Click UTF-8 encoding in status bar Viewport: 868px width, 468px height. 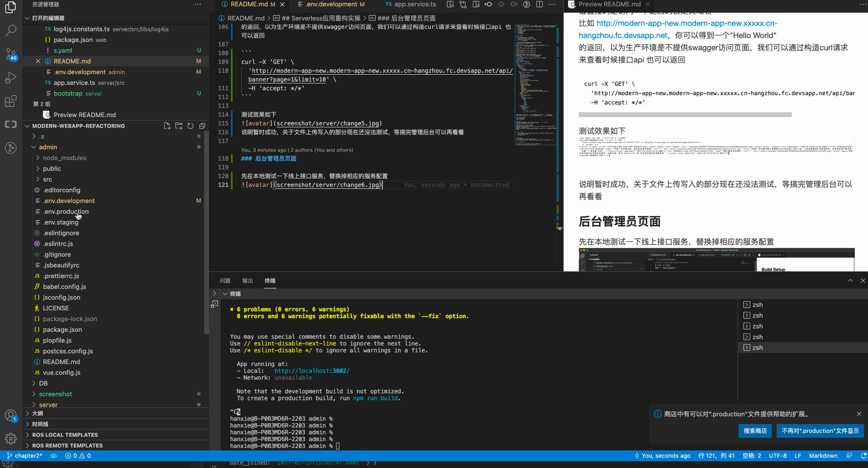pyautogui.click(x=778, y=456)
